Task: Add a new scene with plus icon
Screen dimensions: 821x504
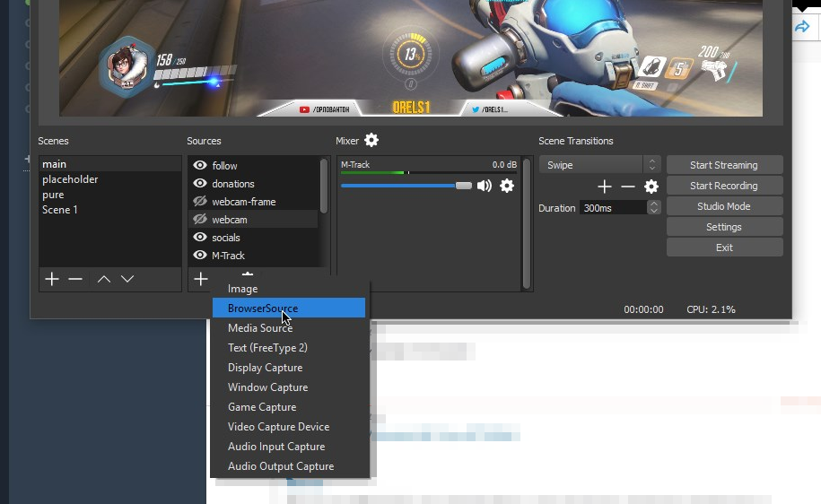Action: point(52,279)
